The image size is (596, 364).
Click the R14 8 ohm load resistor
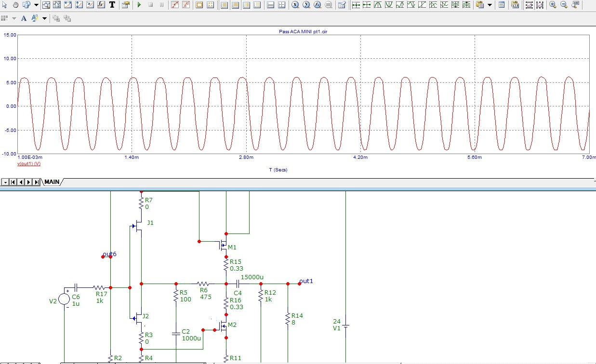coord(288,318)
